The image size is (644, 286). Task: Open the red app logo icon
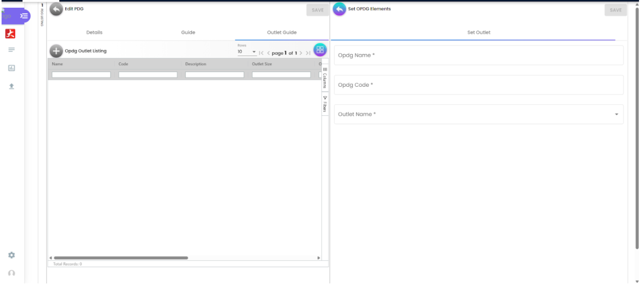pyautogui.click(x=11, y=34)
